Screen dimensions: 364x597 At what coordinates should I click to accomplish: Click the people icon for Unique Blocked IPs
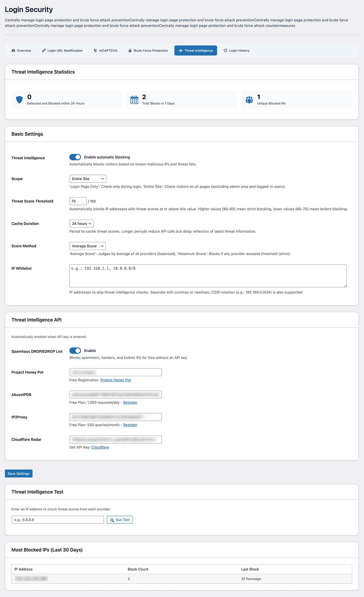pyautogui.click(x=249, y=100)
